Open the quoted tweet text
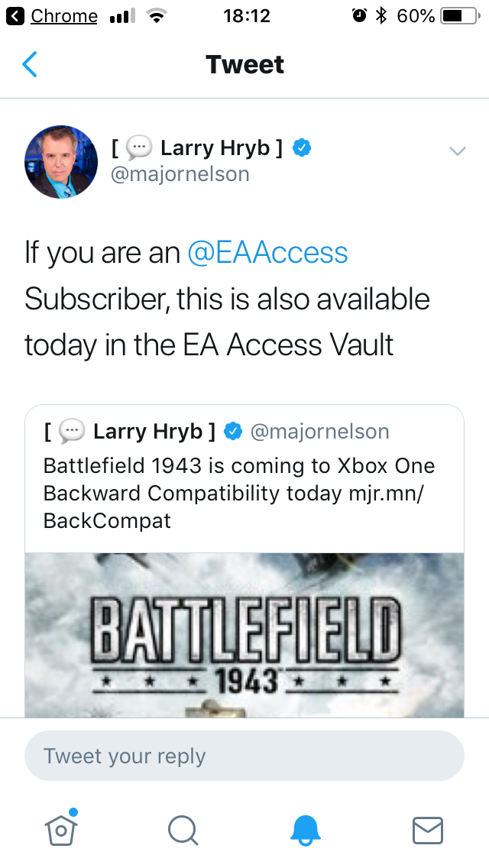Screen dimensions: 489x868 [238, 493]
